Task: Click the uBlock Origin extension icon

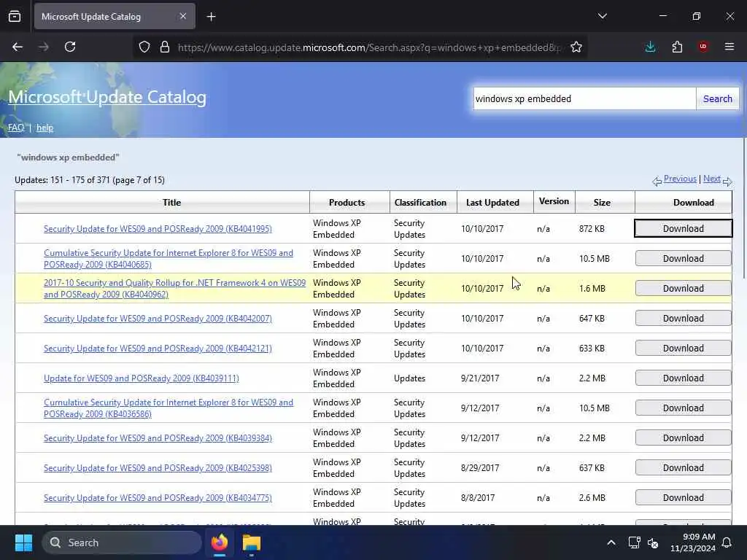Action: coord(703,47)
